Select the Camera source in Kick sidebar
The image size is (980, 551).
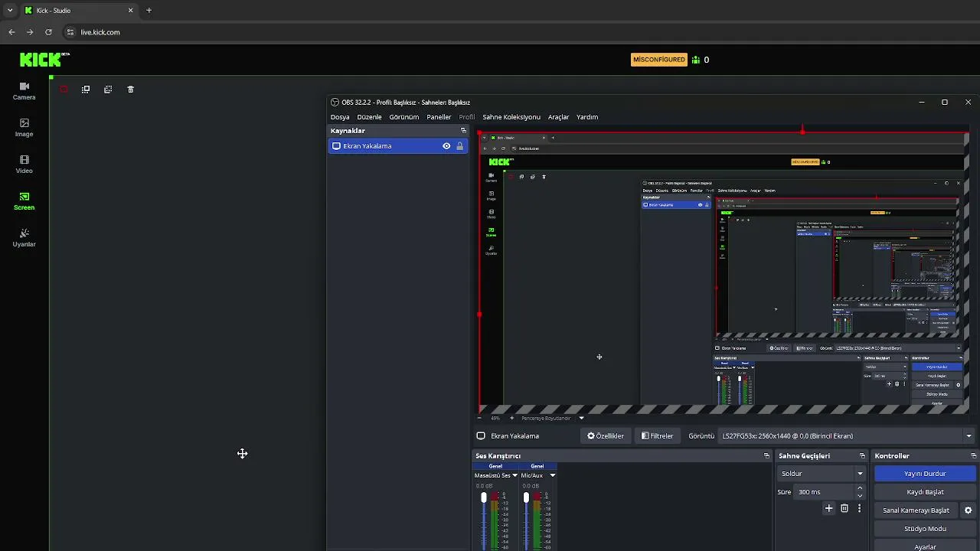coord(24,91)
